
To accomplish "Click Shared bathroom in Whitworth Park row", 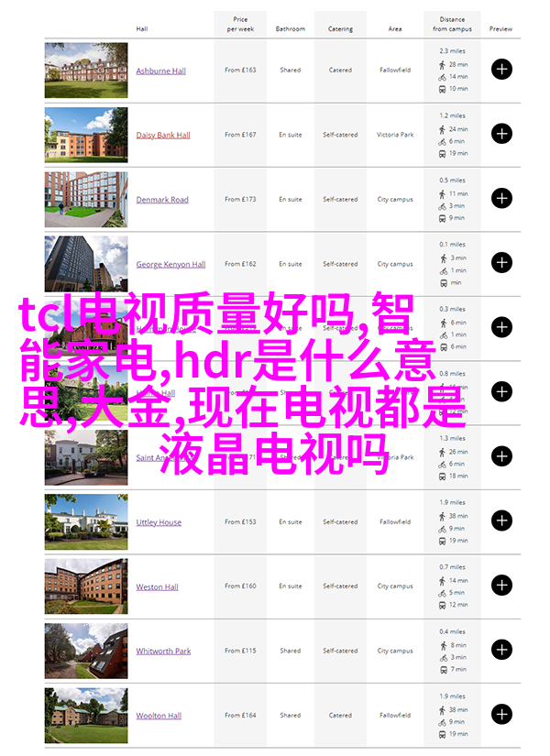I will coord(291,651).
